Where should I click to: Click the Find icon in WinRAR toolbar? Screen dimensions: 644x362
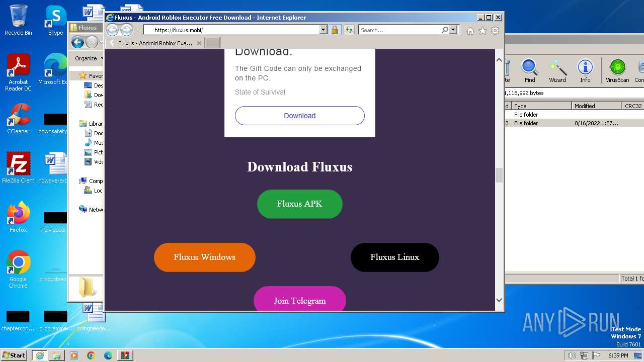coord(530,70)
